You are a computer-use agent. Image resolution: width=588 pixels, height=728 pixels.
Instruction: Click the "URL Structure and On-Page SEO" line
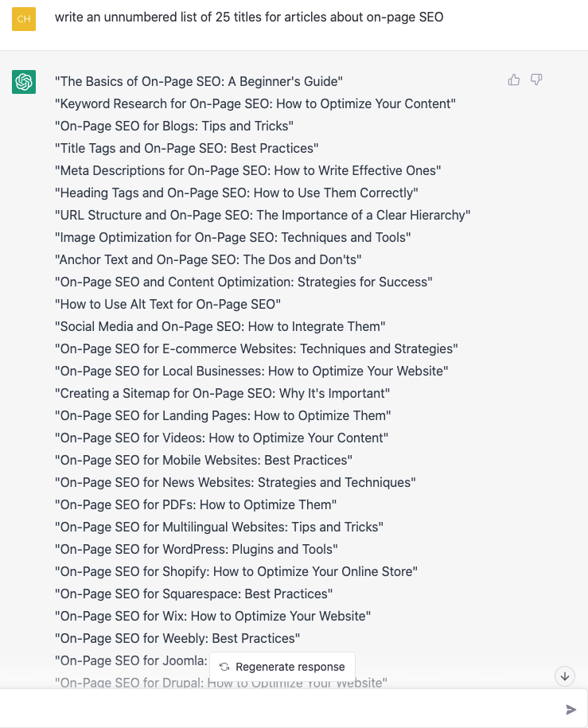pos(263,215)
